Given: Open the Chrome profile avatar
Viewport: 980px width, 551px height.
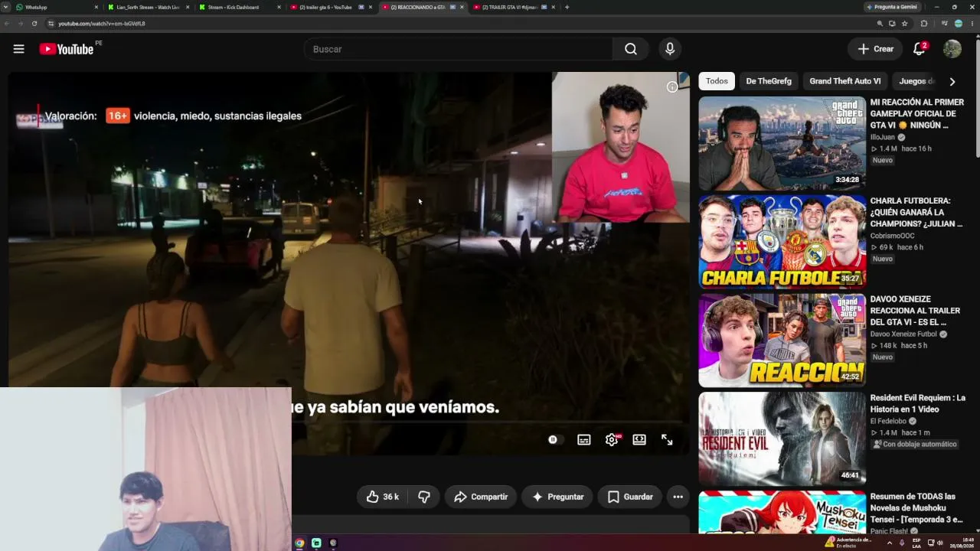Looking at the screenshot, I should tap(958, 24).
